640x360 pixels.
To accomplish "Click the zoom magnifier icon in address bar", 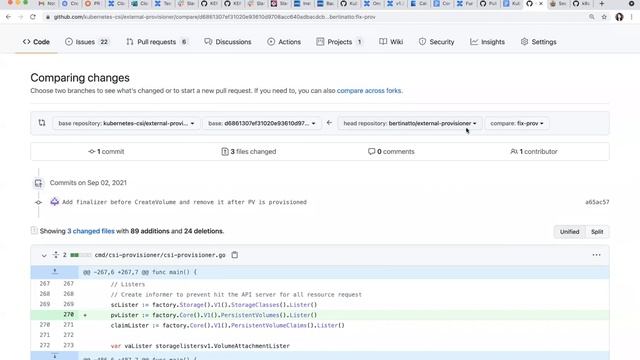I will [x=591, y=17].
